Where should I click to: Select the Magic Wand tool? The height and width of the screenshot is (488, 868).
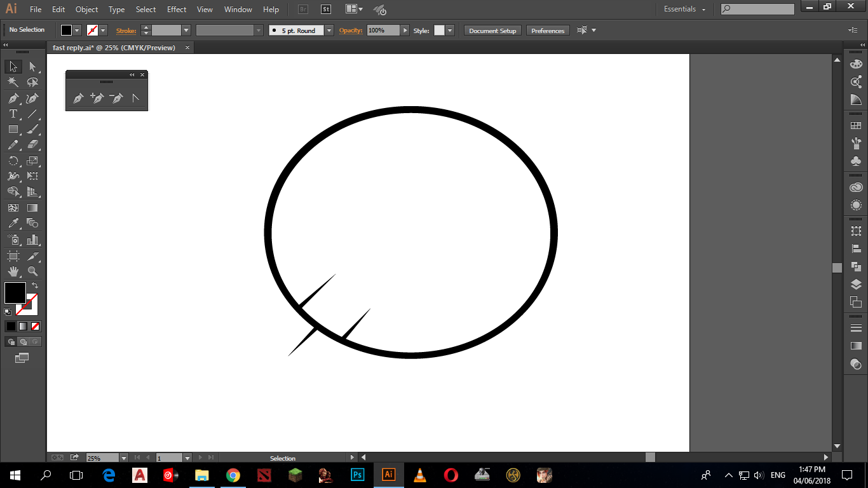pyautogui.click(x=13, y=82)
